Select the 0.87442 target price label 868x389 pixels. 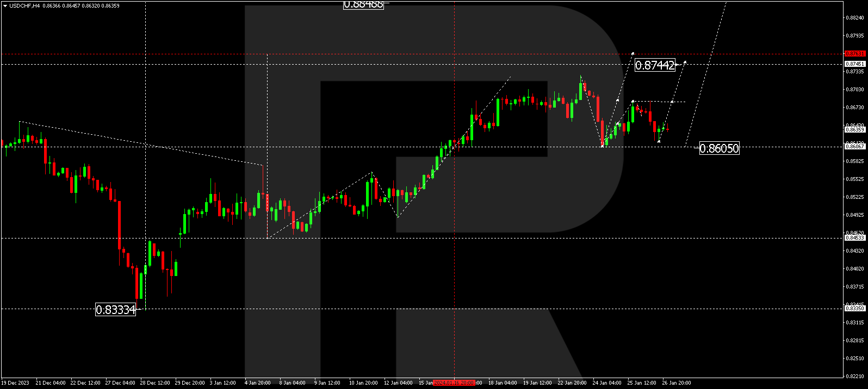(655, 65)
